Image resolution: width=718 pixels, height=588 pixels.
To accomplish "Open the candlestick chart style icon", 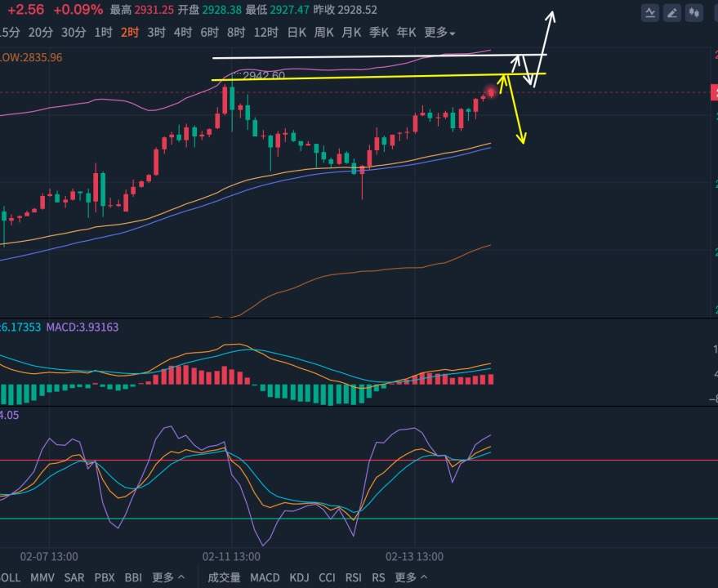I will click(x=694, y=13).
